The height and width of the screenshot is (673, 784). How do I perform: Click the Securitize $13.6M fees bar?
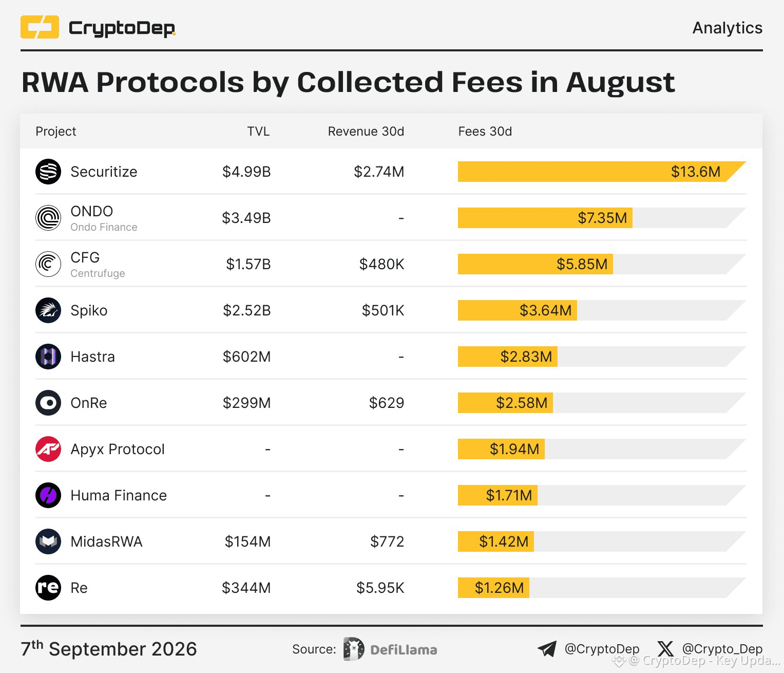(602, 172)
